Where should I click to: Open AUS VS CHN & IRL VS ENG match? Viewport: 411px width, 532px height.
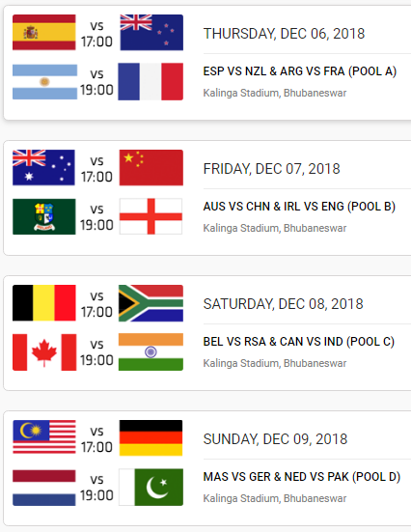[299, 207]
